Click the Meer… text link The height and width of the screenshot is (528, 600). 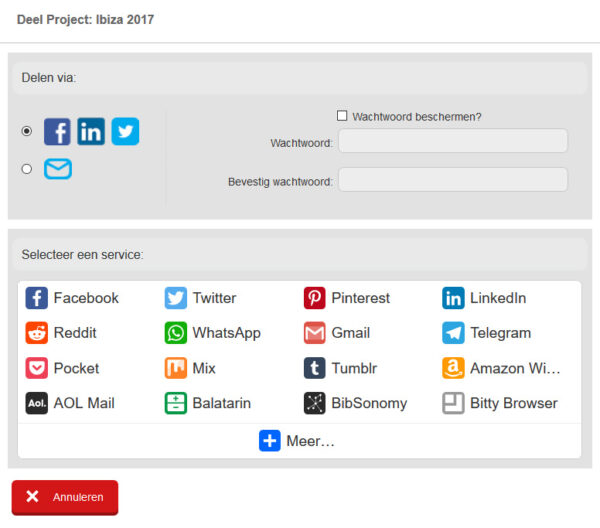[310, 441]
